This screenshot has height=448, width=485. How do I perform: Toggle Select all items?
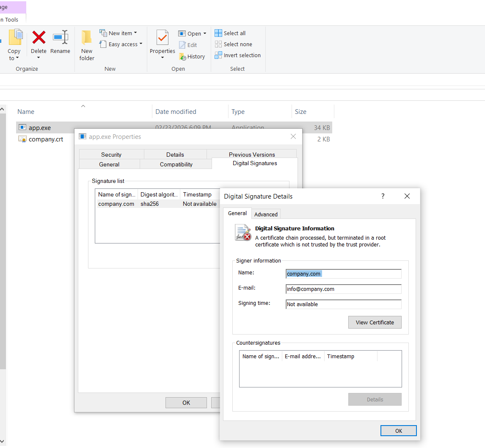[x=230, y=33]
